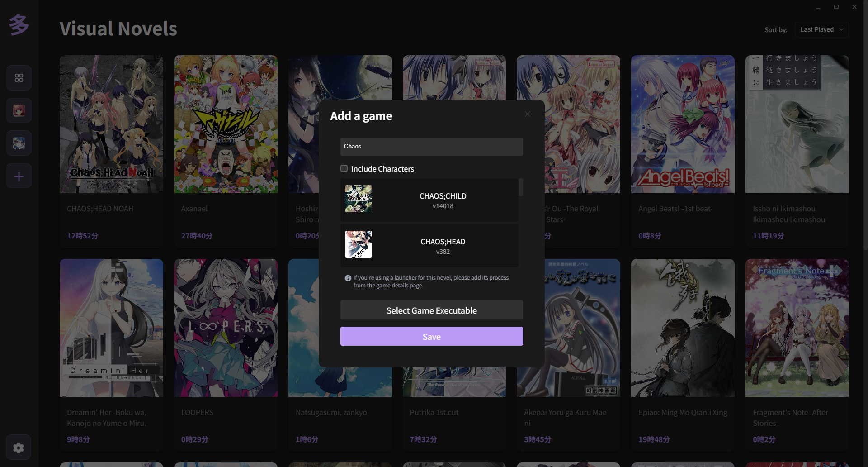Click the CHAOS;CHILD cover thumbnail
The image size is (868, 467).
point(359,199)
